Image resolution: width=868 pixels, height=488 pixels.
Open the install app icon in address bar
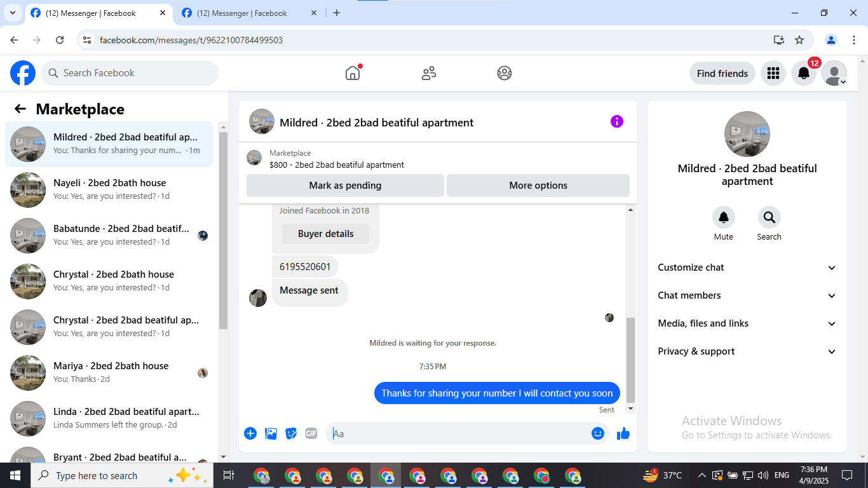pos(779,40)
